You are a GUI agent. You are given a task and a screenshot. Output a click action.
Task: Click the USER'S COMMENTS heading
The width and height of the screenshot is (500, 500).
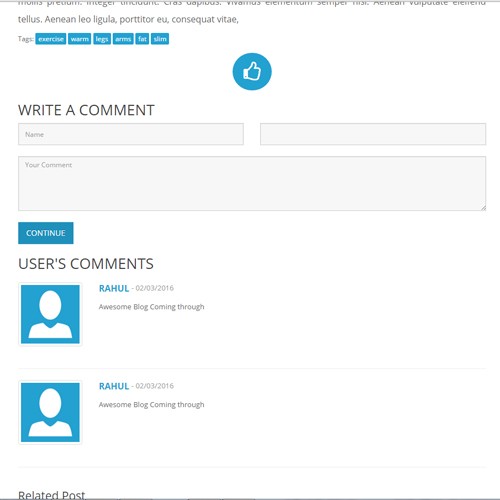[x=86, y=264]
